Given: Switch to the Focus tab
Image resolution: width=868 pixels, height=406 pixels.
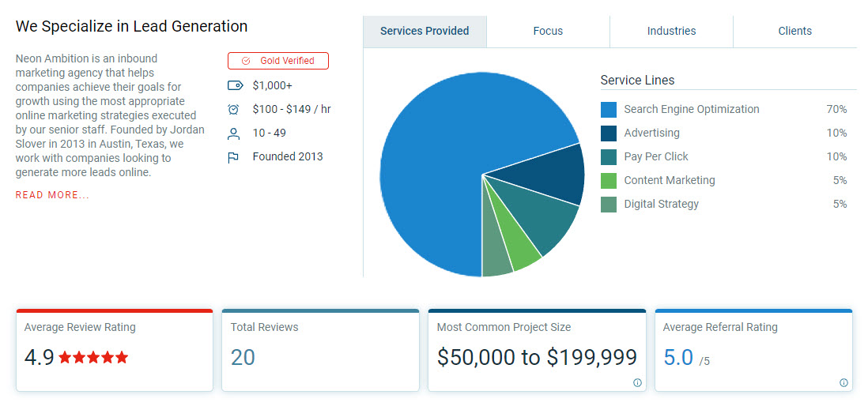Looking at the screenshot, I should coord(548,32).
